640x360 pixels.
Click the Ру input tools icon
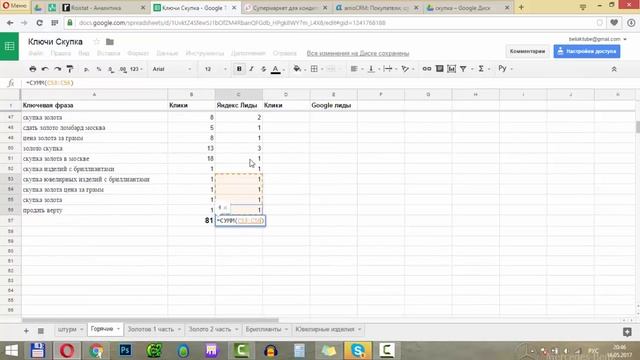click(x=502, y=69)
